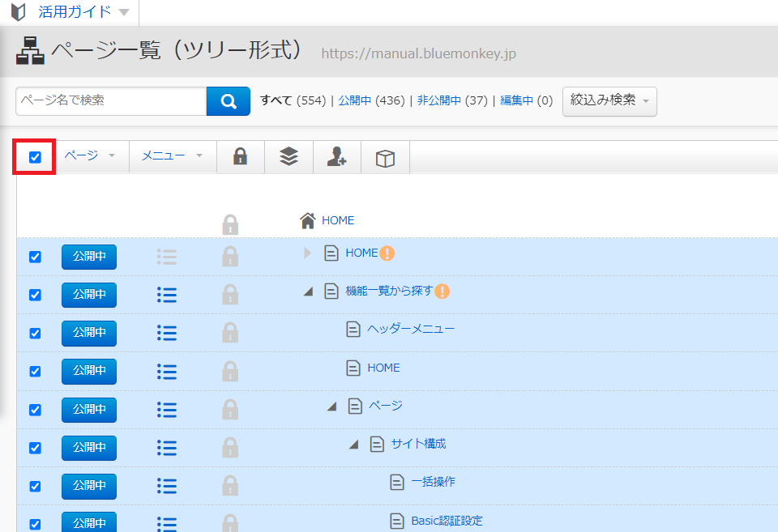Click the layers stack icon in toolbar
The image size is (778, 532).
(x=289, y=156)
